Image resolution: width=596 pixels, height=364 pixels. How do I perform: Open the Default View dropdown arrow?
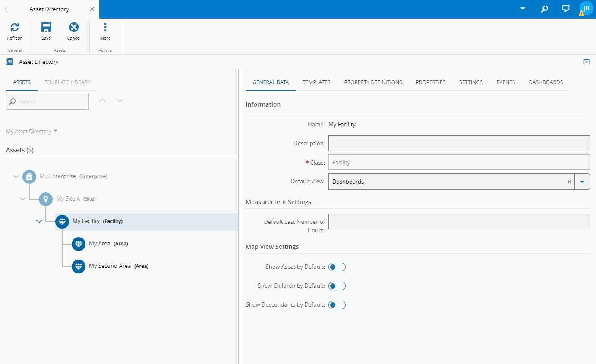click(x=582, y=182)
